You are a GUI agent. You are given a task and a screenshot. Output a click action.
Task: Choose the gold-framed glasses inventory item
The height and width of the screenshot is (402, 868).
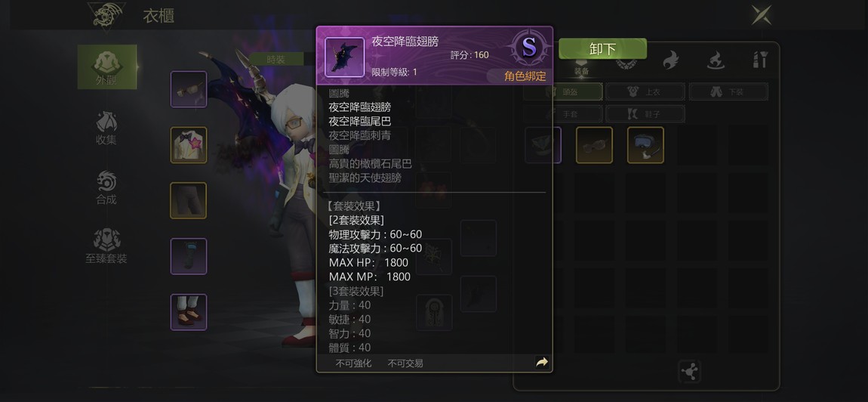coord(595,145)
